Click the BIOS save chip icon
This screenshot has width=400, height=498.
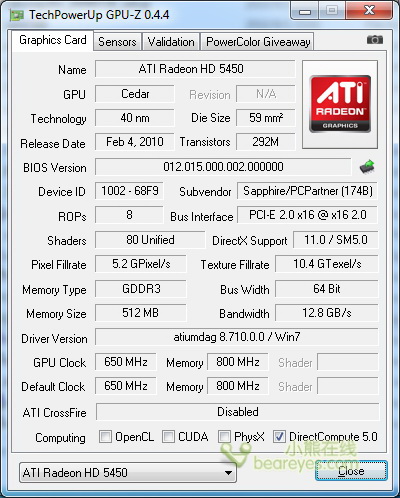pos(367,166)
